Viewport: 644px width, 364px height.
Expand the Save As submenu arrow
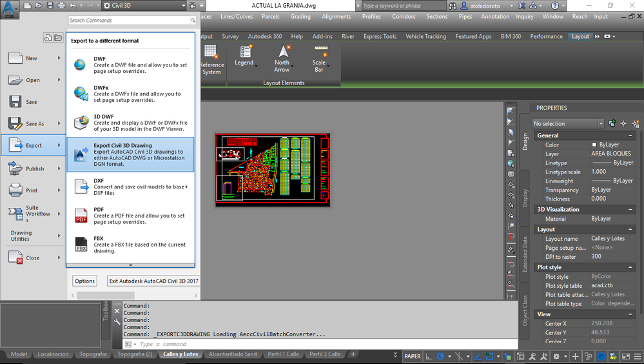tap(59, 123)
